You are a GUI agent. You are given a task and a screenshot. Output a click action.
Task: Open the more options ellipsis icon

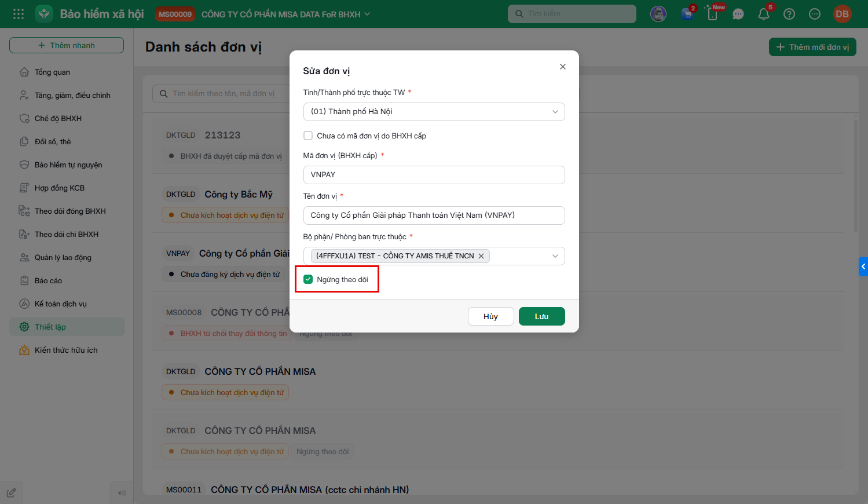pos(815,14)
